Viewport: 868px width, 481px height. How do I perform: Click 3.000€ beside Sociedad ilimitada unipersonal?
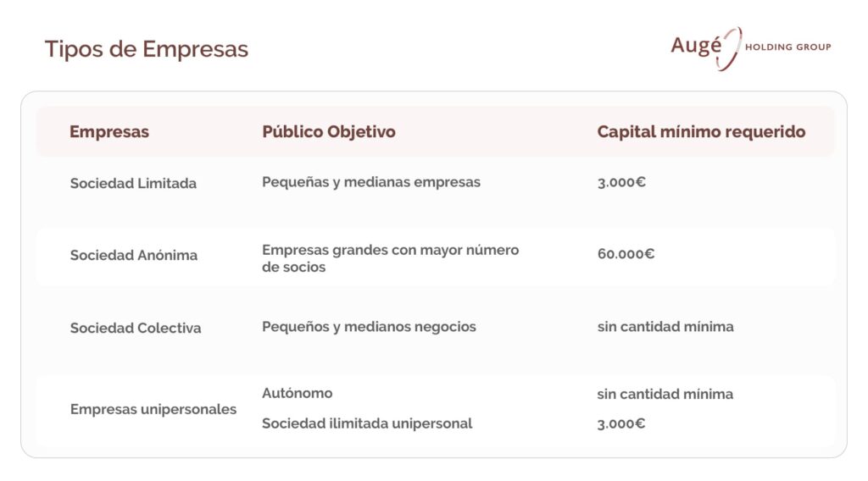pyautogui.click(x=620, y=423)
